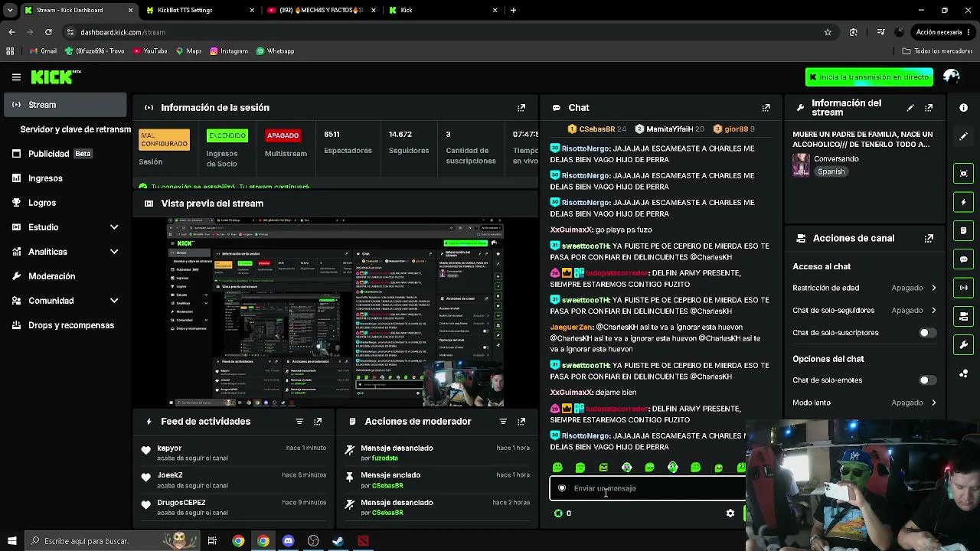
Task: Go to Logros in the sidebar
Action: 65,203
